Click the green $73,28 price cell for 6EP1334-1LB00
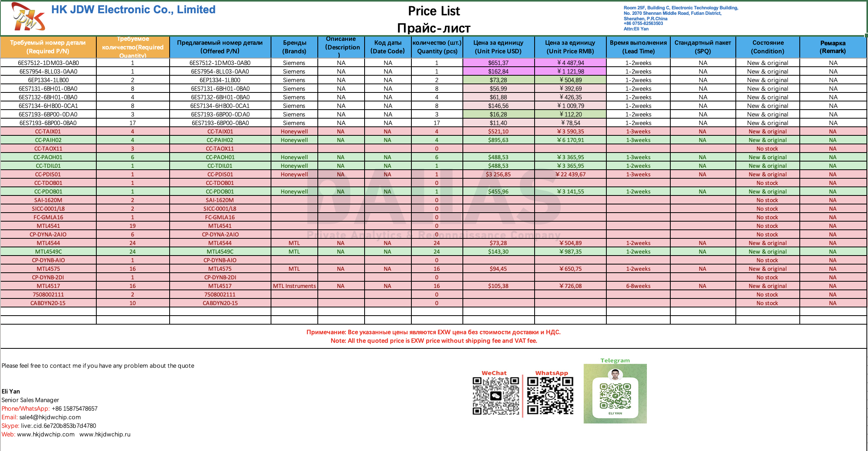This screenshot has width=868, height=451. tap(498, 80)
